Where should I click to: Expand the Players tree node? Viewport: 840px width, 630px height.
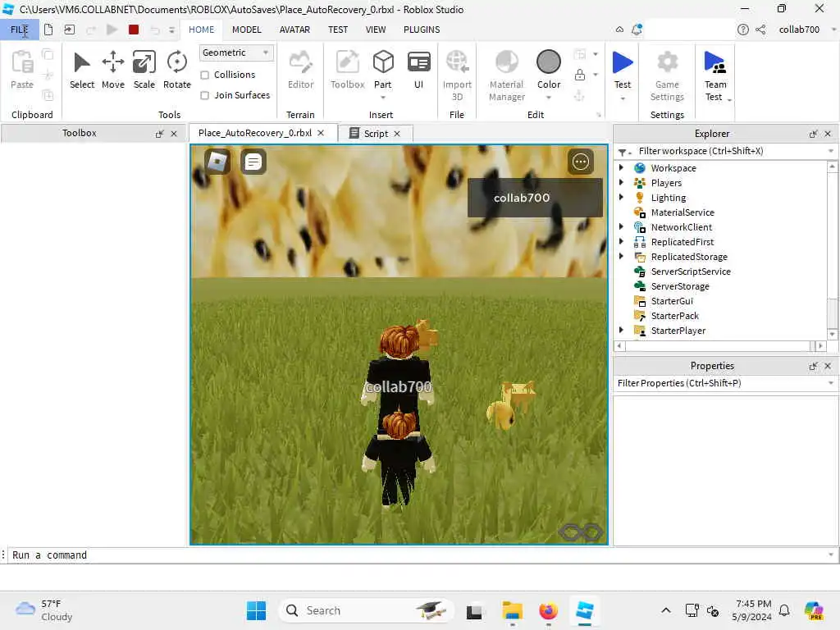pos(621,182)
